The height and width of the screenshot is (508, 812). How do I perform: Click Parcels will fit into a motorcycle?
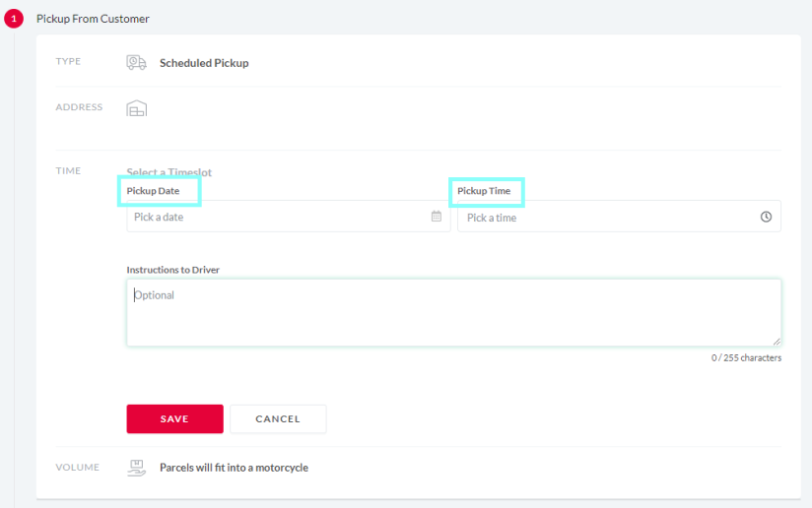pos(235,468)
